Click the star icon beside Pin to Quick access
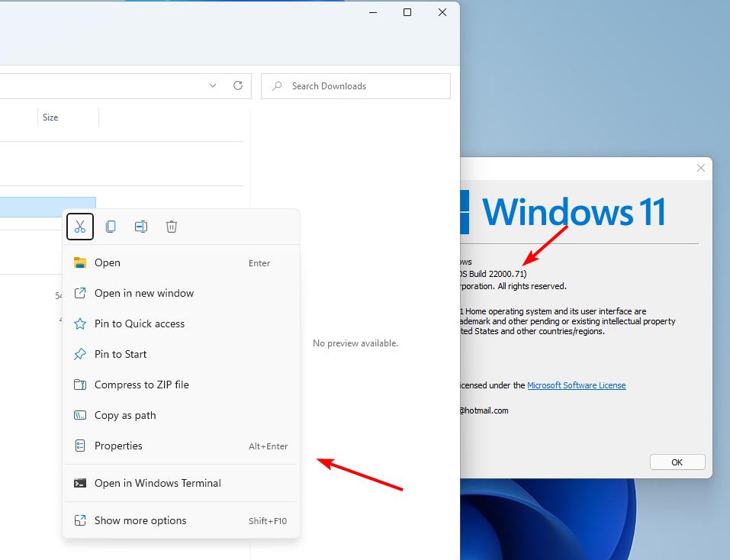Viewport: 730px width, 560px height. [80, 323]
